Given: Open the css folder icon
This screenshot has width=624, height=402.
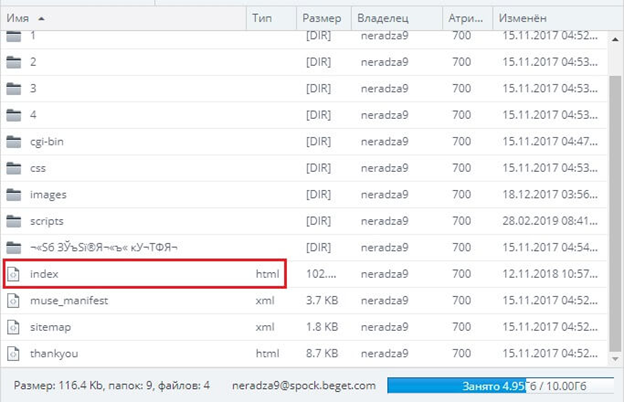Looking at the screenshot, I should (x=14, y=168).
